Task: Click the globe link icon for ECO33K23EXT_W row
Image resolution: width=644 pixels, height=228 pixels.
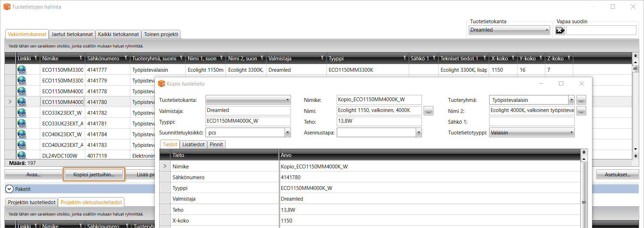Action: click(x=22, y=113)
